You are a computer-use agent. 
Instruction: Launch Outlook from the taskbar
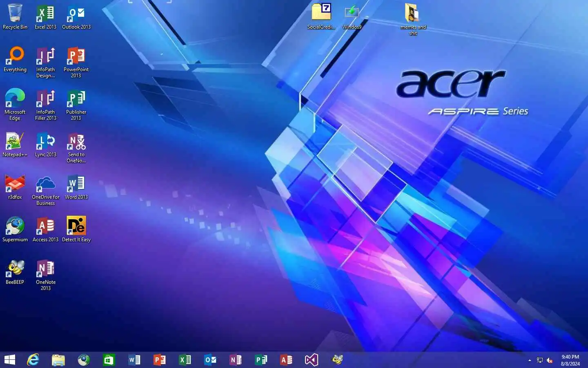pos(210,360)
